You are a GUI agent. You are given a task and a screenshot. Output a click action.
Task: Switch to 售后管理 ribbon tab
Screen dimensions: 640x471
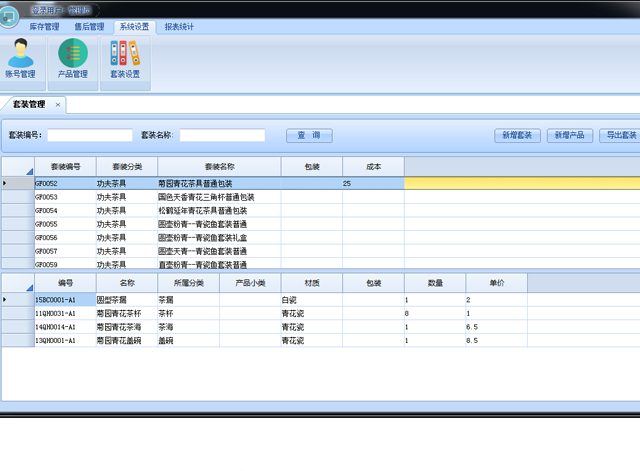tap(89, 27)
